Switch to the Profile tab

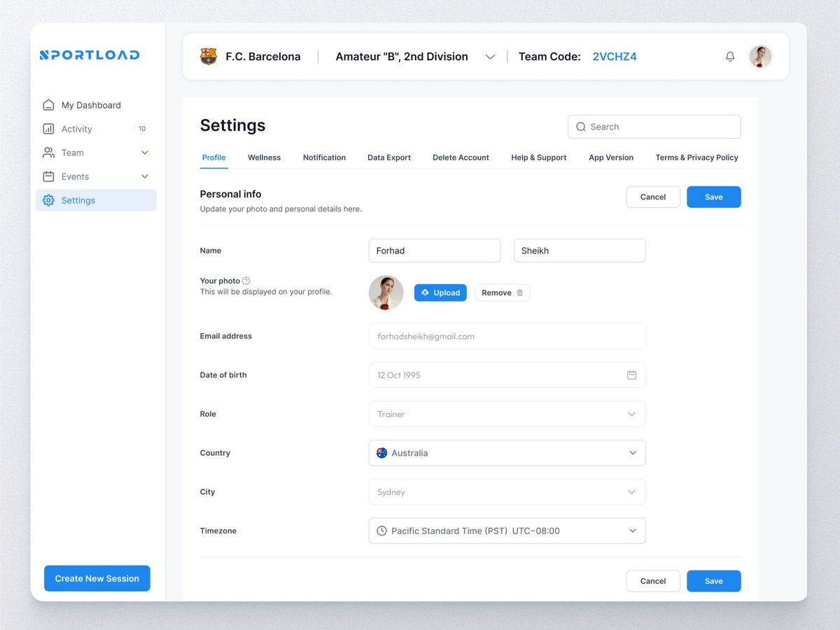tap(213, 157)
